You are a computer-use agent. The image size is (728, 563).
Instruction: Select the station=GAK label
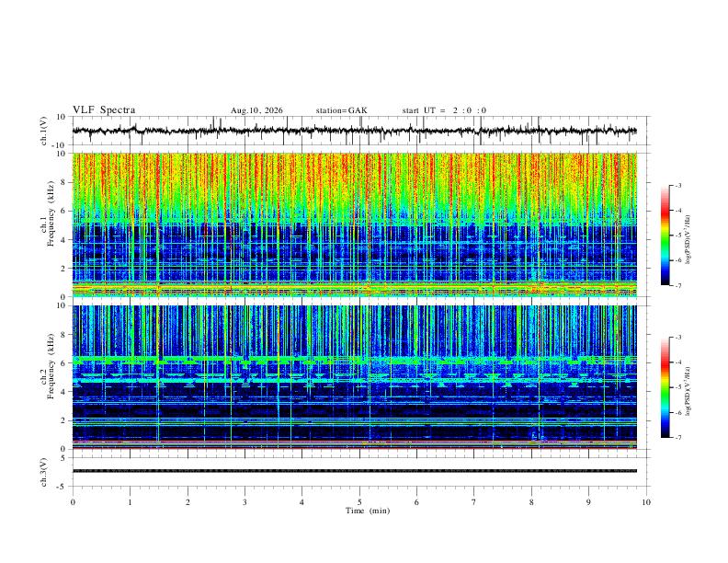click(x=341, y=110)
